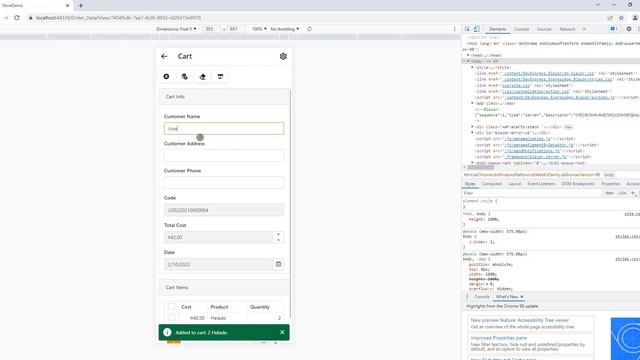The height and width of the screenshot is (360, 640).
Task: Open the site.css stylesheet link
Action: (516, 85)
